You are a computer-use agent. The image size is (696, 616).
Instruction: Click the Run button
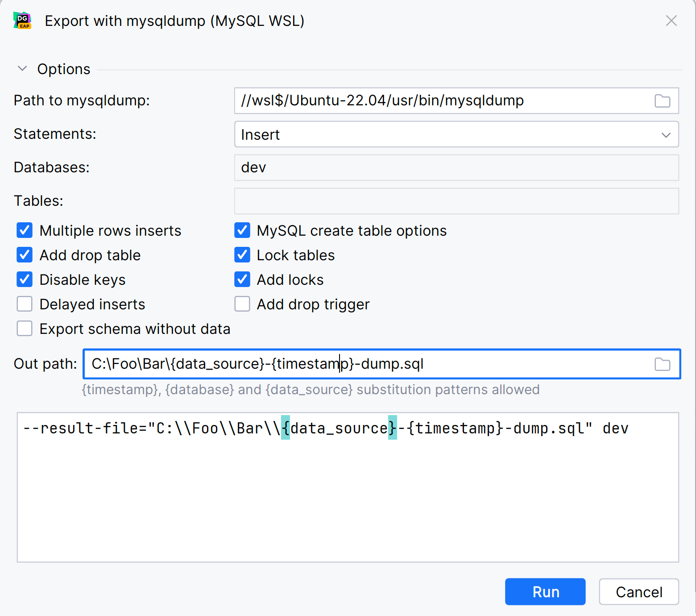click(x=545, y=592)
